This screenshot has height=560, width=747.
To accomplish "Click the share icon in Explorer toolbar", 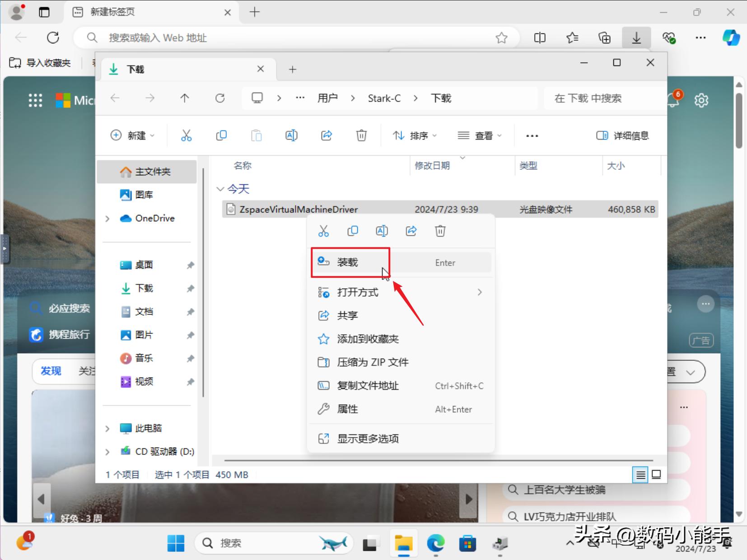I will [326, 135].
